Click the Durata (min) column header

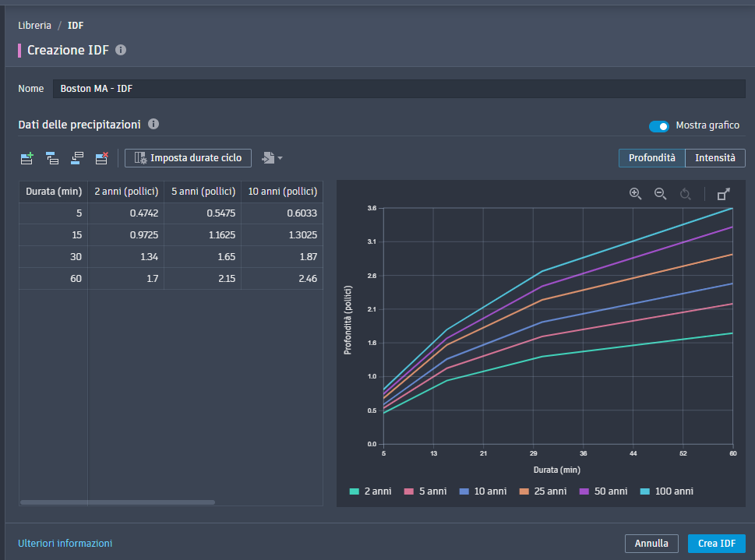tap(54, 192)
